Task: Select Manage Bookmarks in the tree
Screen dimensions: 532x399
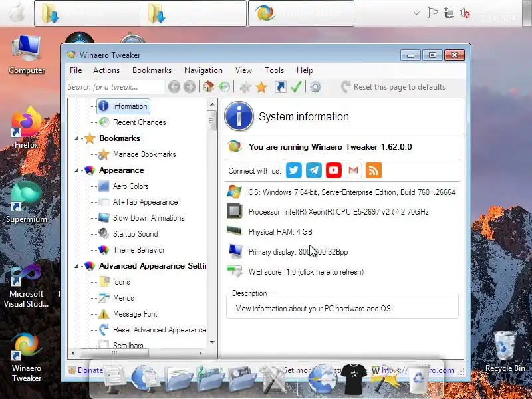Action: tap(144, 154)
